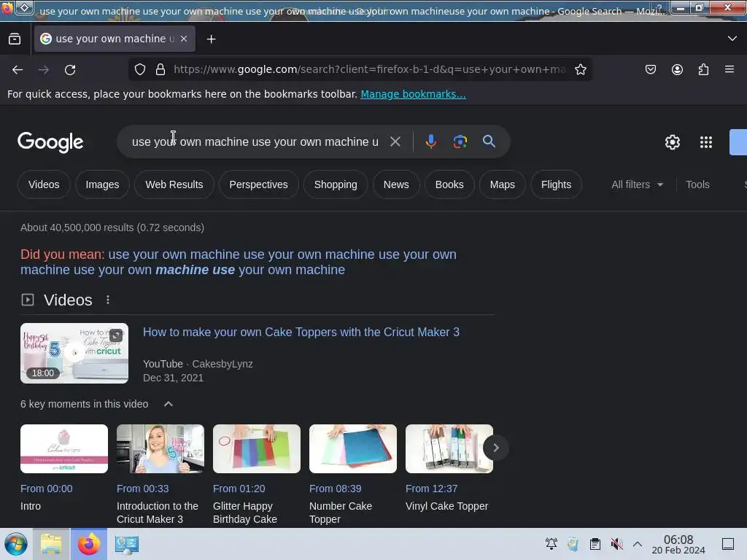Start a voice search with the microphone
The image size is (747, 560).
[x=430, y=141]
